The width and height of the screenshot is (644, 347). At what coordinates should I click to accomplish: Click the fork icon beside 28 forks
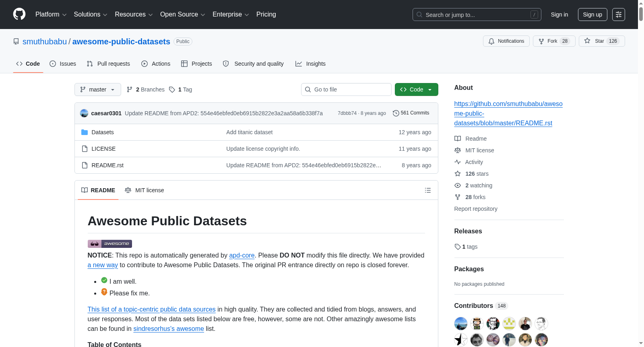[x=458, y=197]
